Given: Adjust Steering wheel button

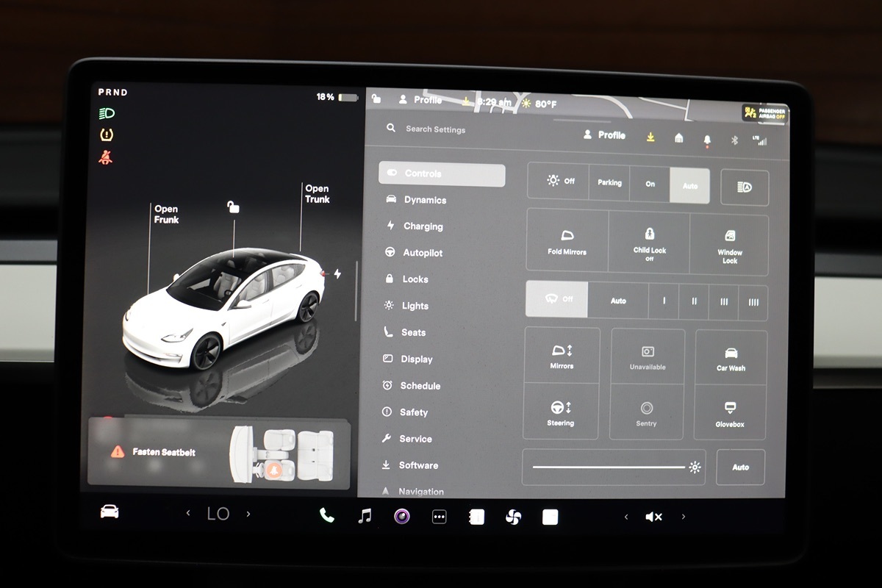Looking at the screenshot, I should point(561,412).
